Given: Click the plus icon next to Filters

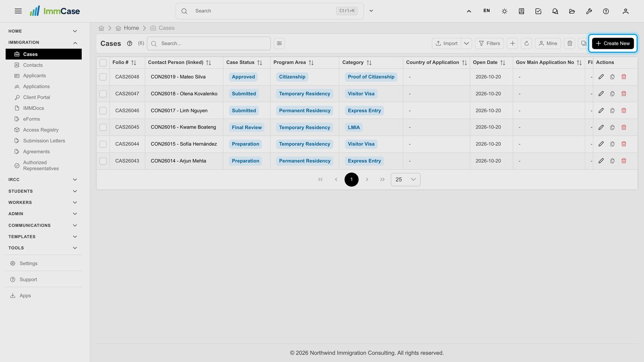Looking at the screenshot, I should coord(512,43).
